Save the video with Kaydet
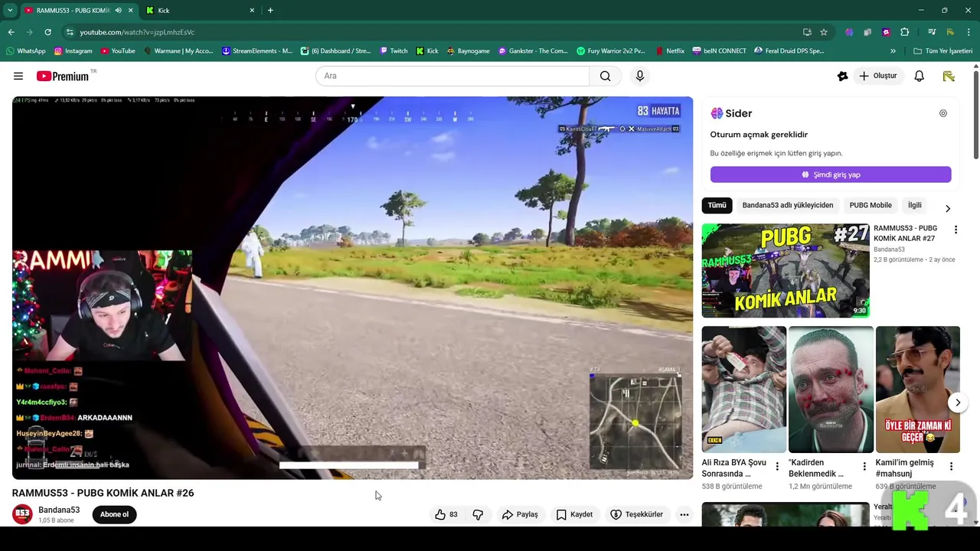Screen dimensions: 980x551 574,514
